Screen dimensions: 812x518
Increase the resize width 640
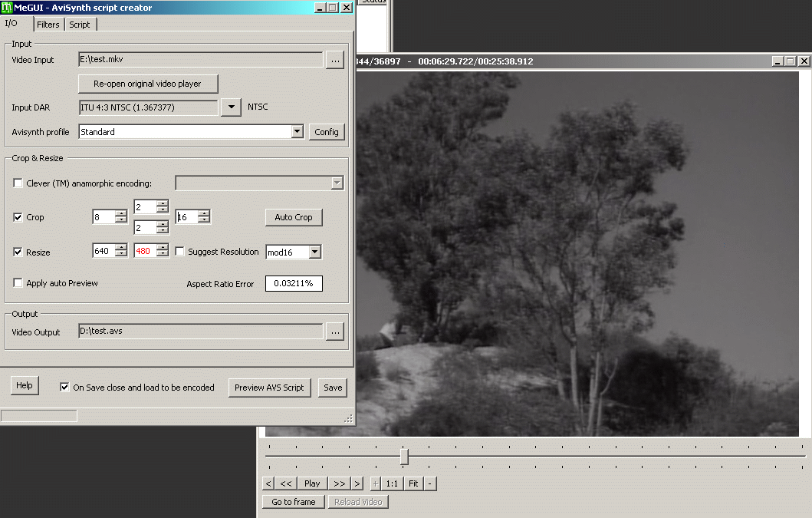coord(121,247)
